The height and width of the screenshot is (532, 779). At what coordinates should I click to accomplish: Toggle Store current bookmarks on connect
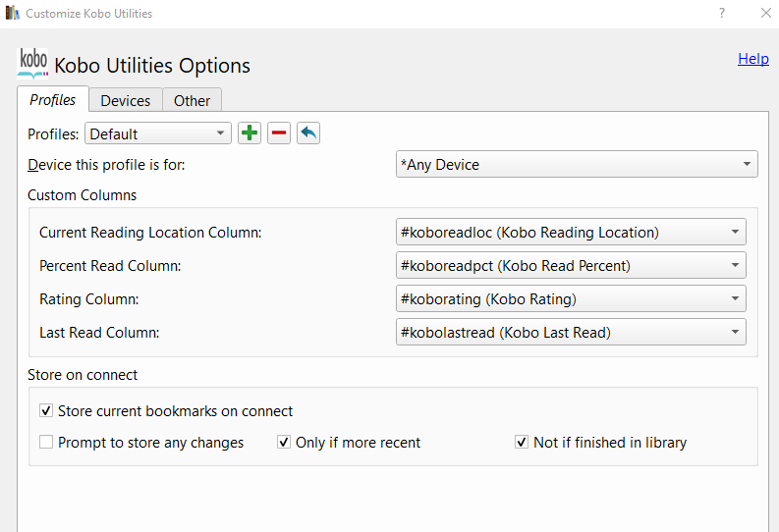[46, 411]
